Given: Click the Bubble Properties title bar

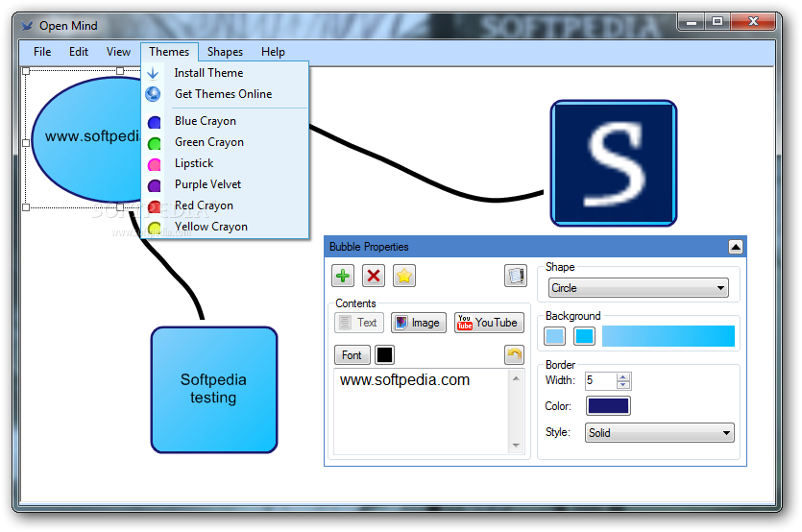Looking at the screenshot, I should (527, 247).
